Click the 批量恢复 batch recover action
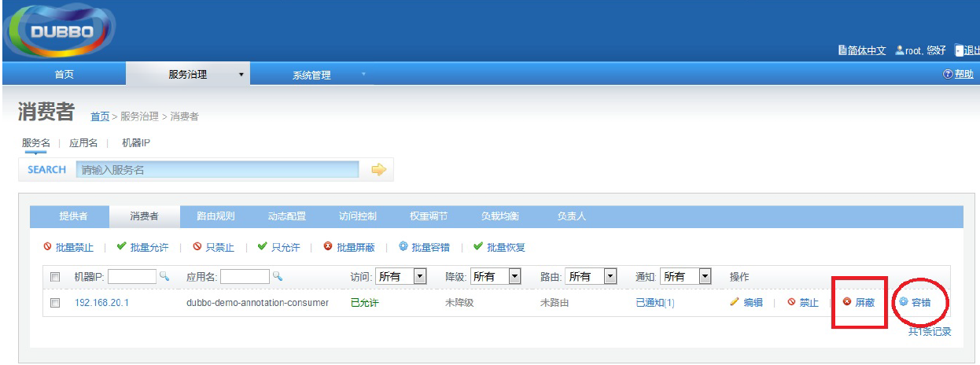 pyautogui.click(x=499, y=247)
